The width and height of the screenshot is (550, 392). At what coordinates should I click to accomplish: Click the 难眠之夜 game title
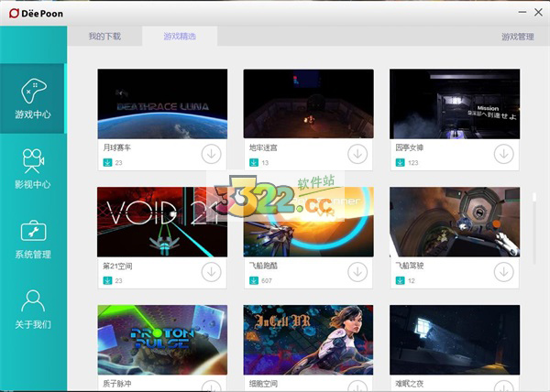tap(410, 384)
